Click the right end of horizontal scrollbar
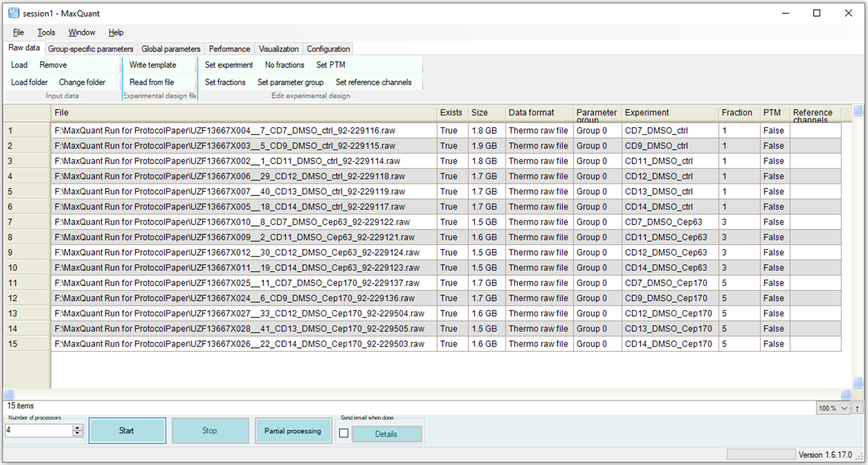This screenshot has width=868, height=465. click(846, 394)
